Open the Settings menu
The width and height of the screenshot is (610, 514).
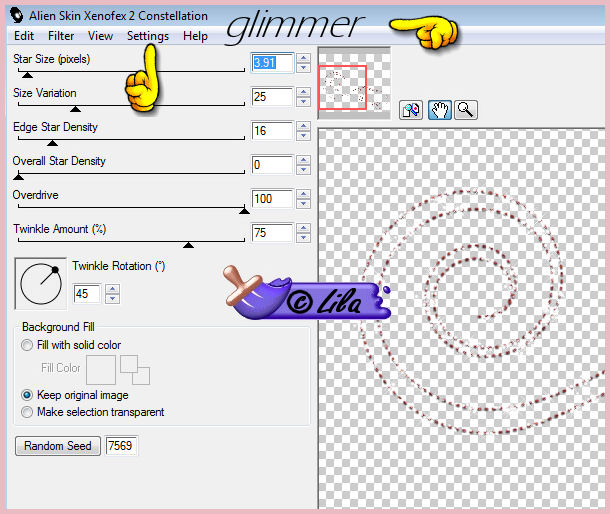148,36
